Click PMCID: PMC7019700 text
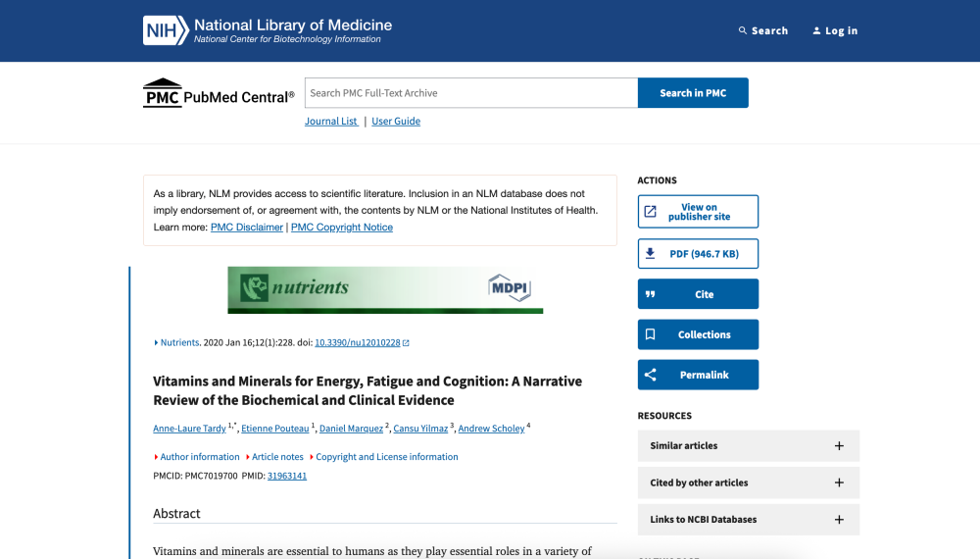Screen dimensions: 980x559 click(x=195, y=476)
